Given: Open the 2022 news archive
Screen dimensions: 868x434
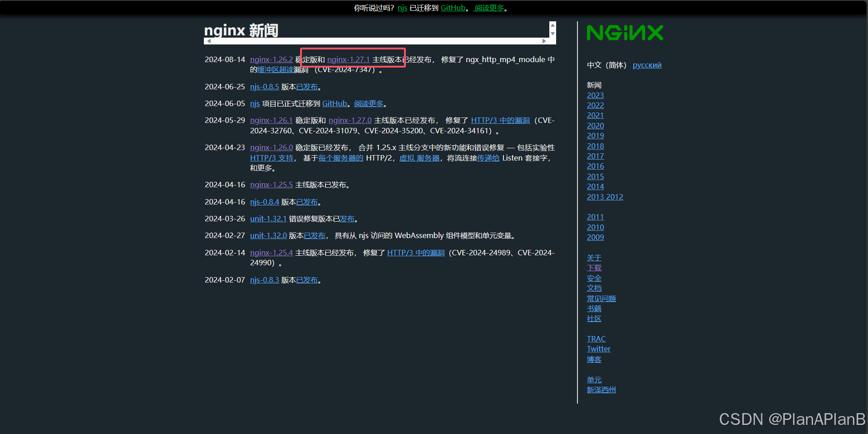Looking at the screenshot, I should pyautogui.click(x=595, y=106).
